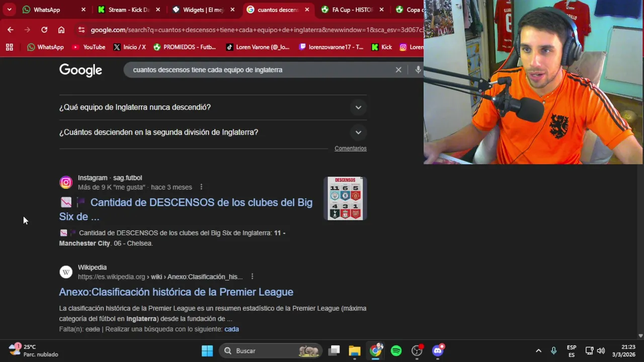The width and height of the screenshot is (644, 362).
Task: Open the browser home page icon
Action: [61, 30]
